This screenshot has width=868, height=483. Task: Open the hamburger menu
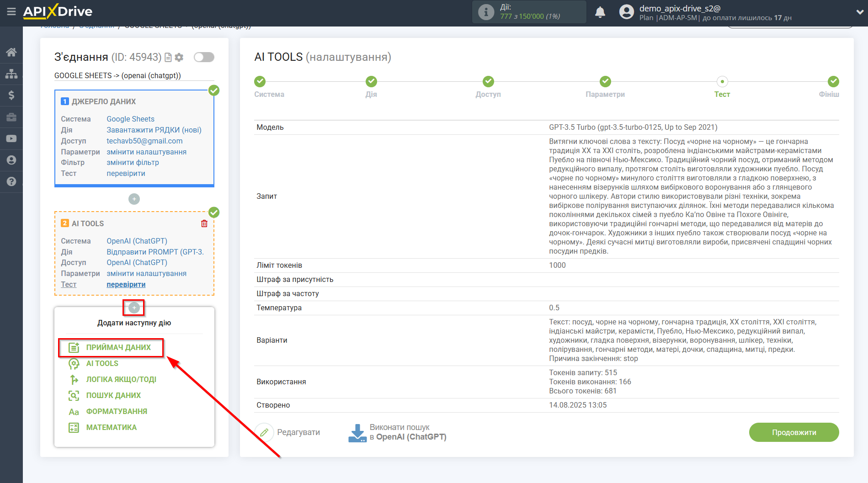(x=11, y=11)
